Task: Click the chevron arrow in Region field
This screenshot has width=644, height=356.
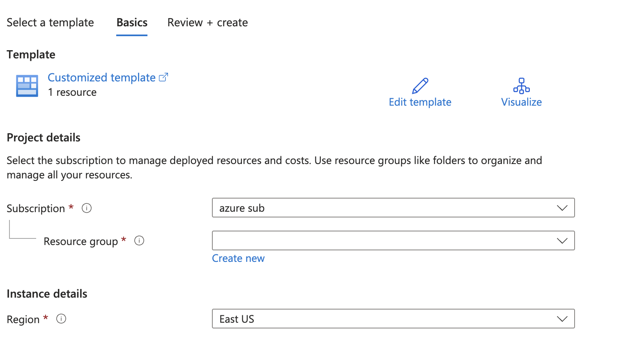Action: [x=562, y=319]
